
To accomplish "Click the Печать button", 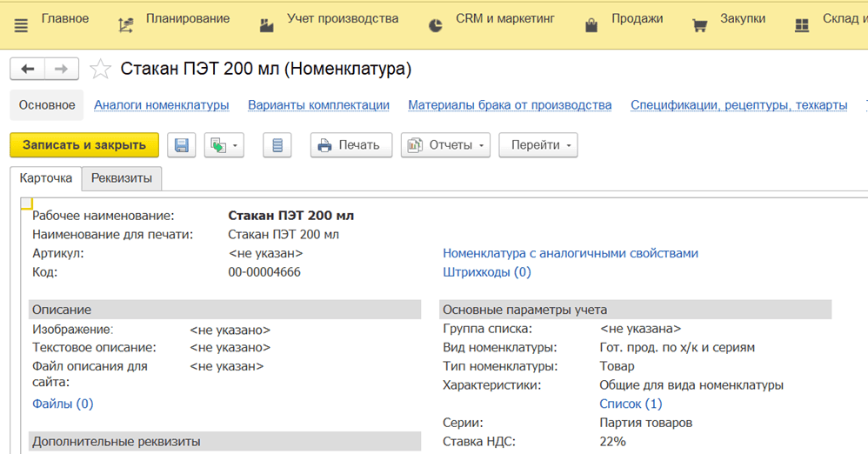I will (351, 145).
